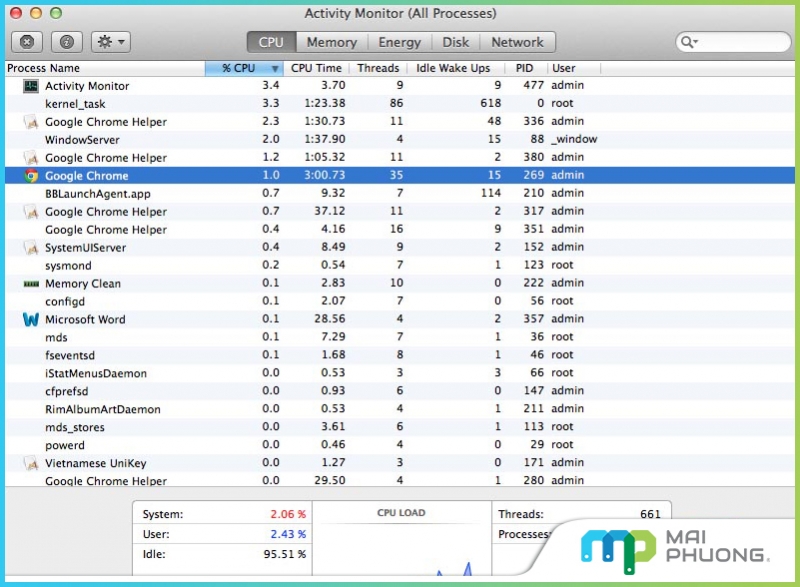The height and width of the screenshot is (587, 800).
Task: Click the magnifier search options icon
Action: point(689,42)
